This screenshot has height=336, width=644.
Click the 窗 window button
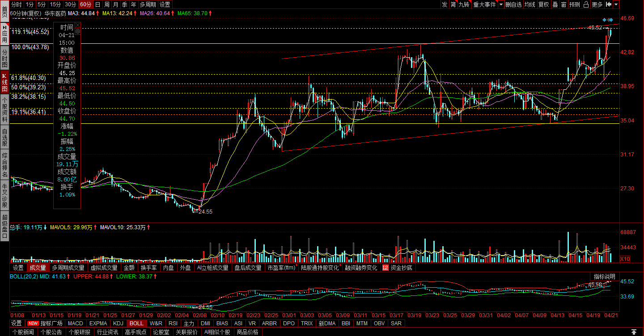tap(563, 4)
